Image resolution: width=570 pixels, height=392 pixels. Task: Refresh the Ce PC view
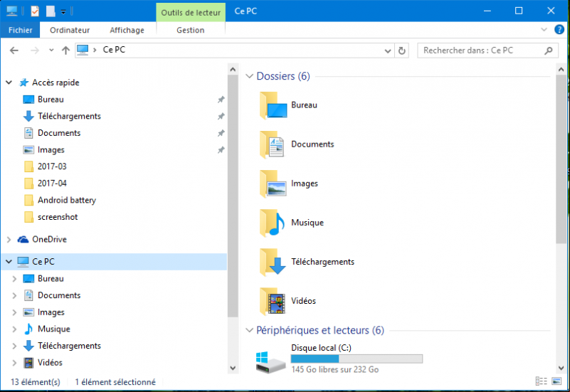[401, 51]
